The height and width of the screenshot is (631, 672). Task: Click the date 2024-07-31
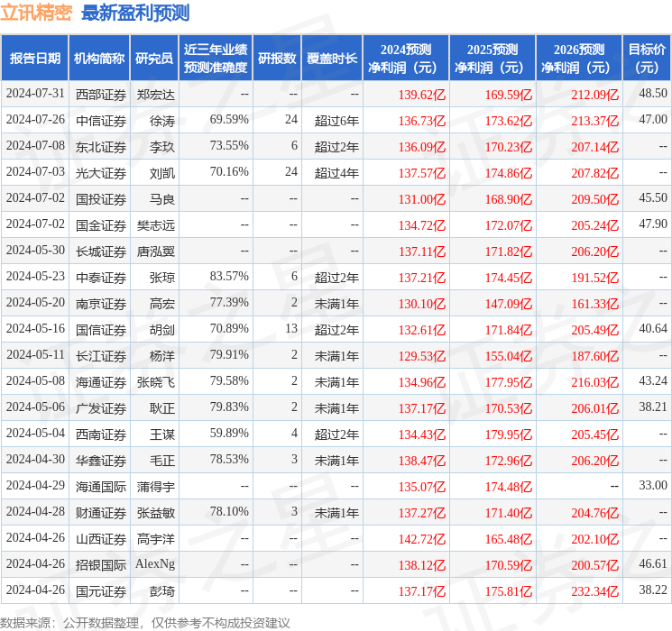point(35,94)
